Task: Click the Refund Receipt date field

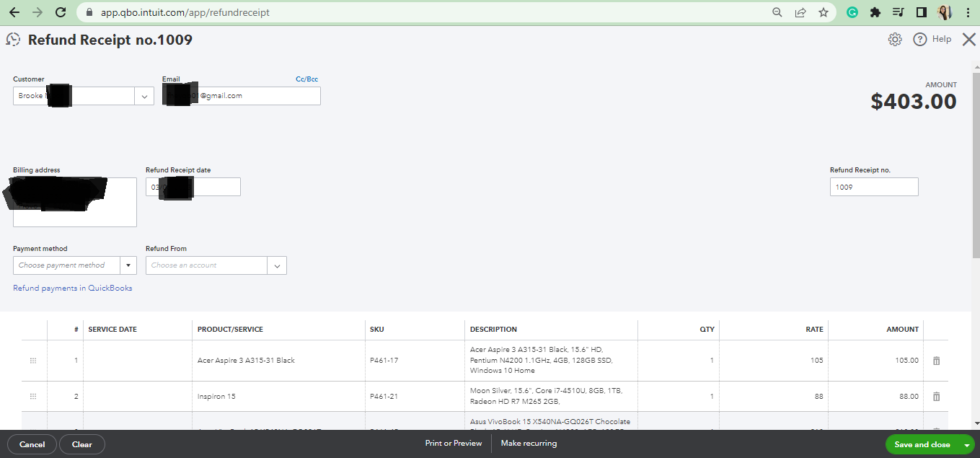Action: [x=193, y=187]
